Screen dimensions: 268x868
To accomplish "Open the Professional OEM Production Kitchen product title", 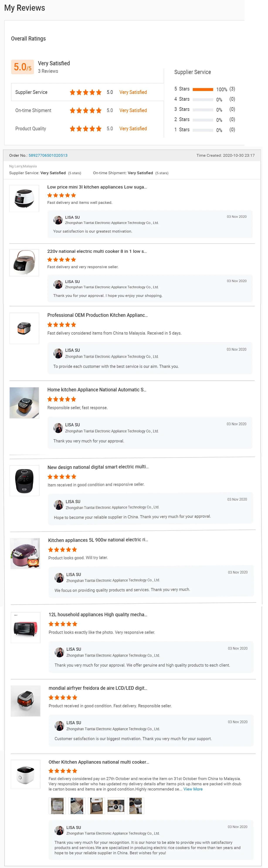I will coord(97,315).
